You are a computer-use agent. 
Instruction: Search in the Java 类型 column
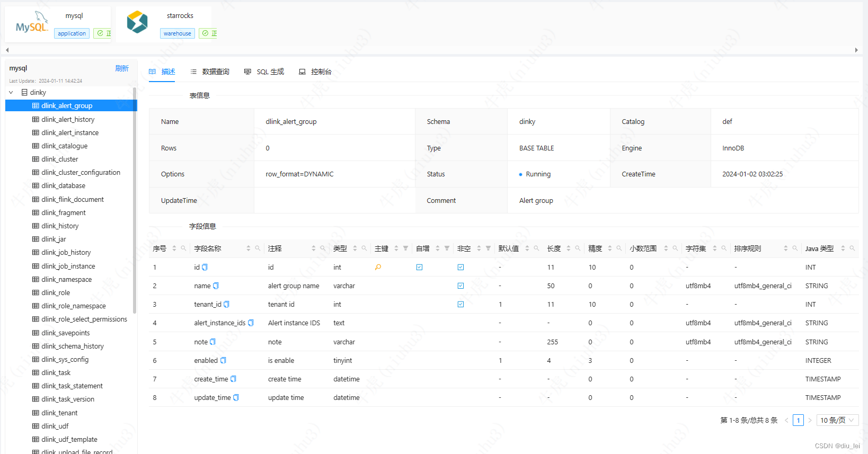pyautogui.click(x=852, y=248)
